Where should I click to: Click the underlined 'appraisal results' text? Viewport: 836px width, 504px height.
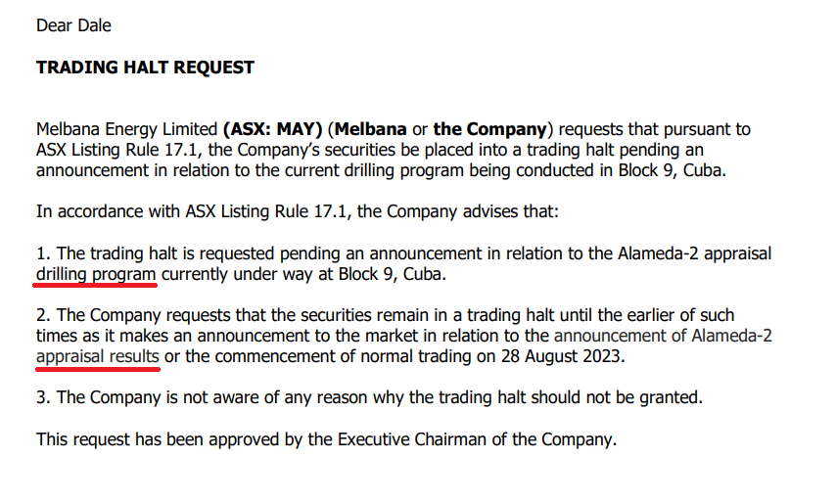[x=98, y=356]
